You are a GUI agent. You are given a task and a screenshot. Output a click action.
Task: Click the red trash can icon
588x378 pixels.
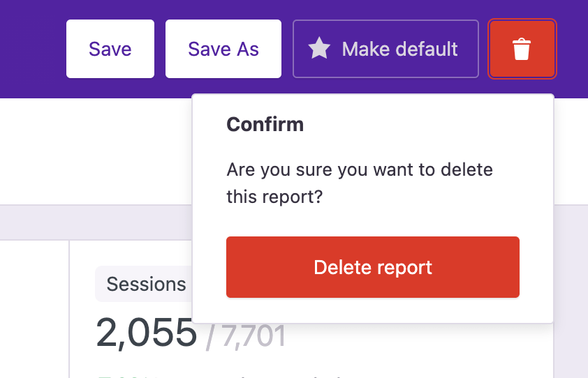click(x=522, y=50)
